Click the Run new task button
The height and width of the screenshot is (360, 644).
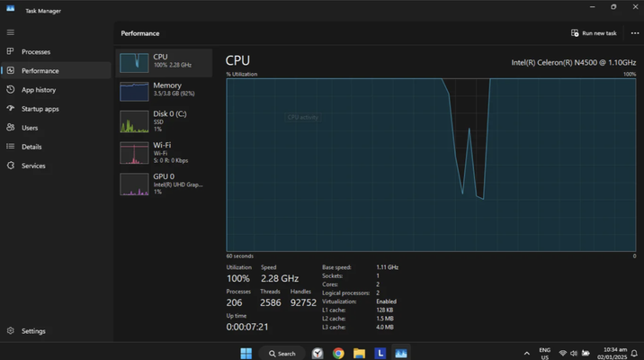[x=594, y=33]
